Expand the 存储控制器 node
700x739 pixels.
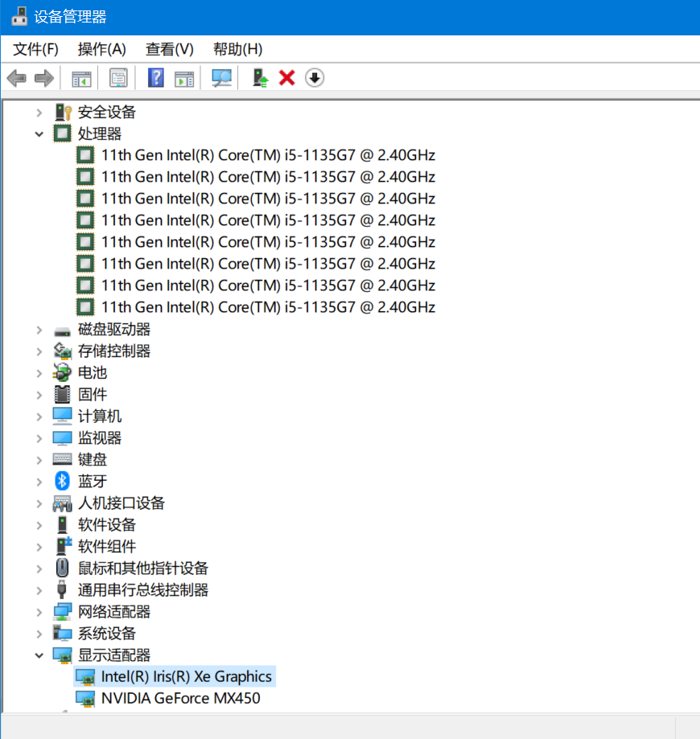click(x=39, y=351)
